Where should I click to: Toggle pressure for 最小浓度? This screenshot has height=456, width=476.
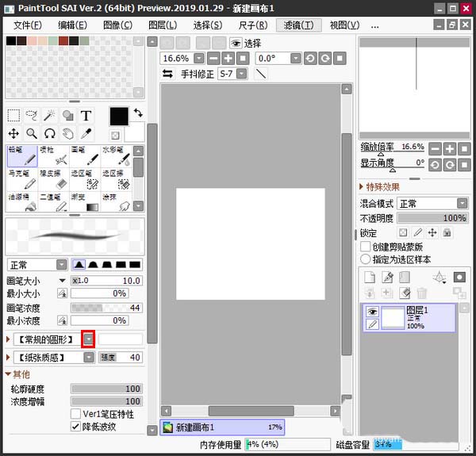[62, 320]
